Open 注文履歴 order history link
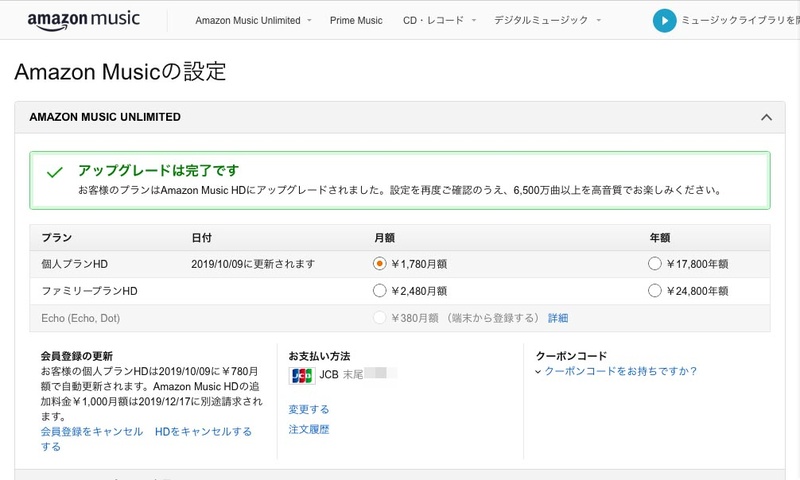The width and height of the screenshot is (800, 480). (309, 430)
